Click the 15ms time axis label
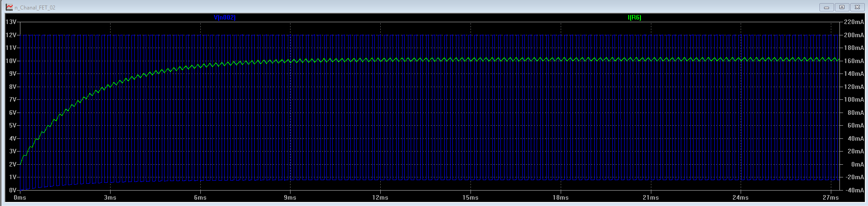 click(x=470, y=197)
